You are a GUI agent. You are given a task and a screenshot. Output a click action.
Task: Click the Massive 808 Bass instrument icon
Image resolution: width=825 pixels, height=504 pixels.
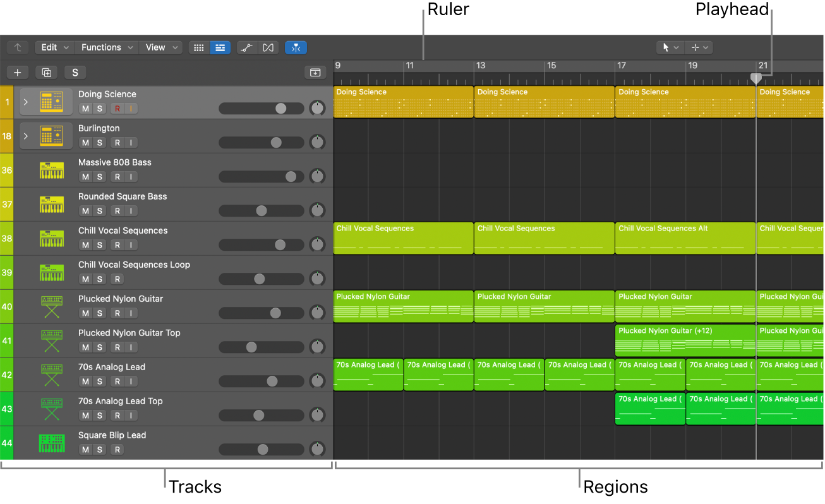[x=51, y=169]
